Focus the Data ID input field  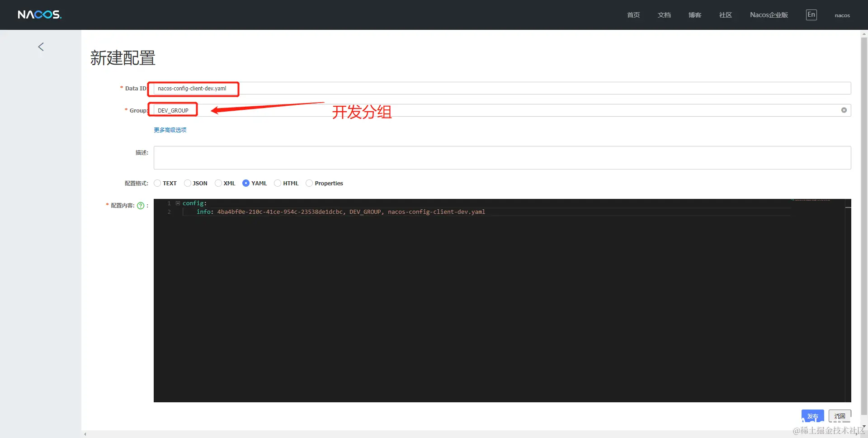[502, 88]
